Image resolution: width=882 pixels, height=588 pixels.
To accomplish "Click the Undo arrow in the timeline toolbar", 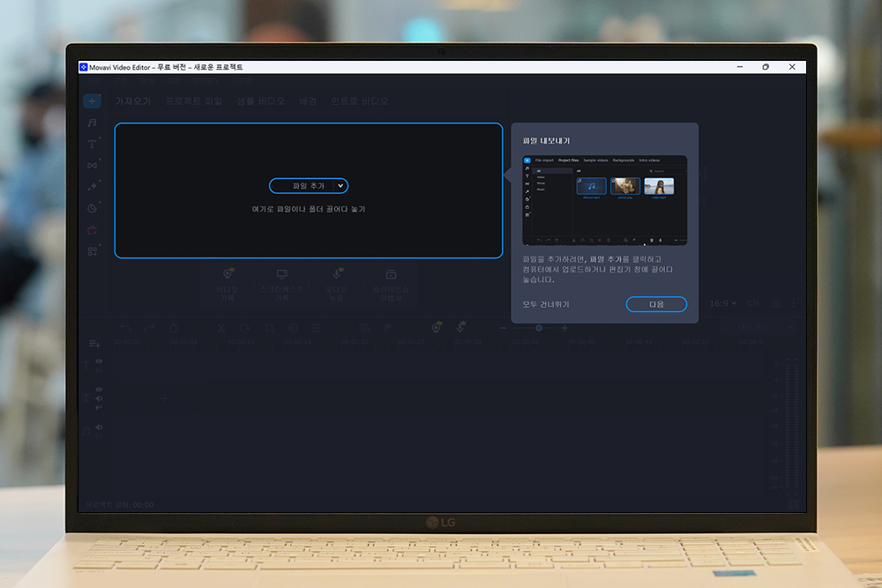I will pos(125,328).
